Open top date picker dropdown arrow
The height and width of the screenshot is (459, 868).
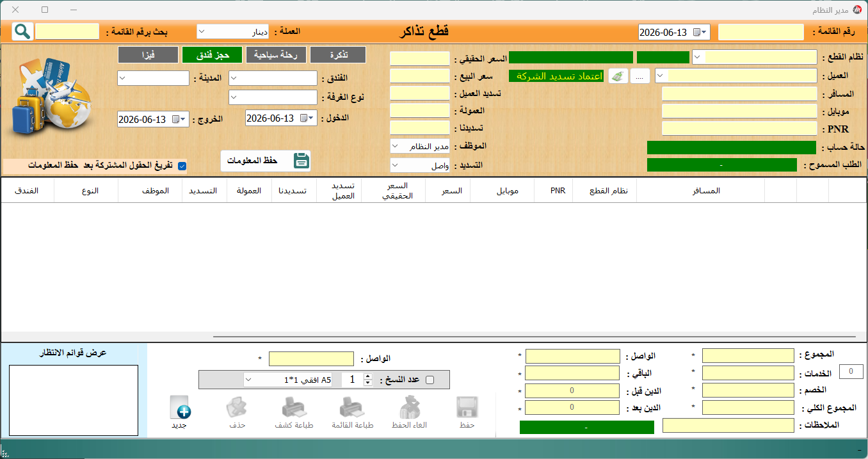705,32
